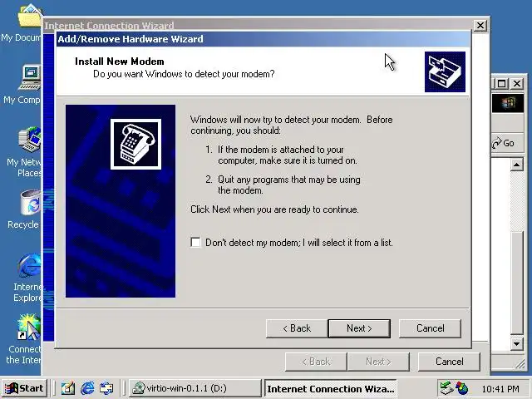The height and width of the screenshot is (399, 532).
Task: Click the hardware wizard header icon
Action: pos(445,71)
